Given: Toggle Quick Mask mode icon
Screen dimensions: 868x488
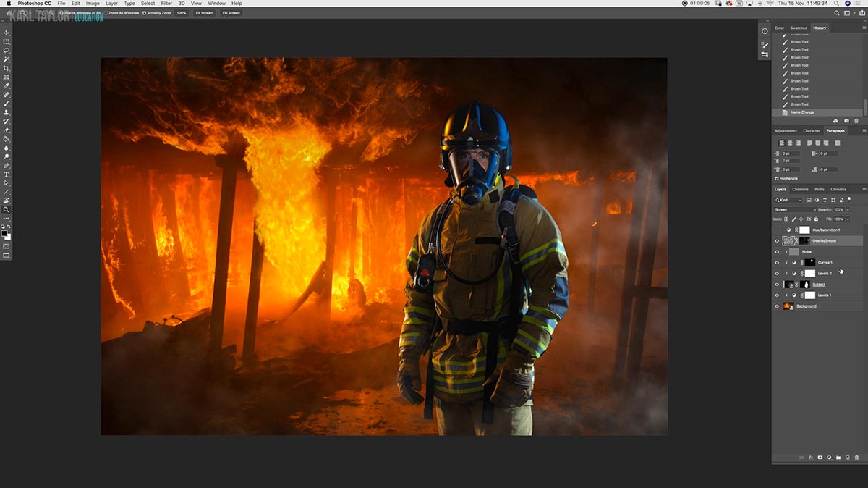Looking at the screenshot, I should point(6,246).
